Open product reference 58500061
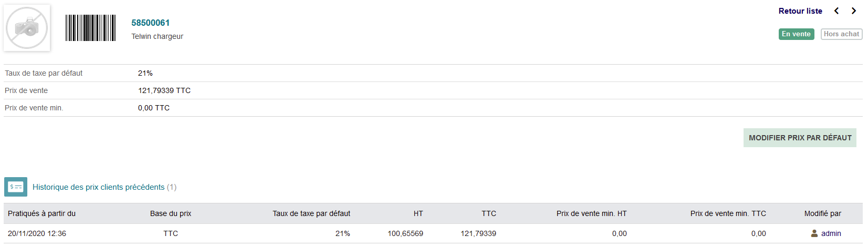The image size is (868, 246). [151, 23]
